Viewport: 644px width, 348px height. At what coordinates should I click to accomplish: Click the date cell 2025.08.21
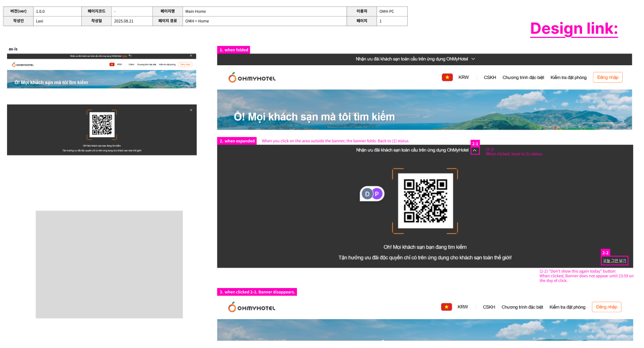pyautogui.click(x=132, y=21)
